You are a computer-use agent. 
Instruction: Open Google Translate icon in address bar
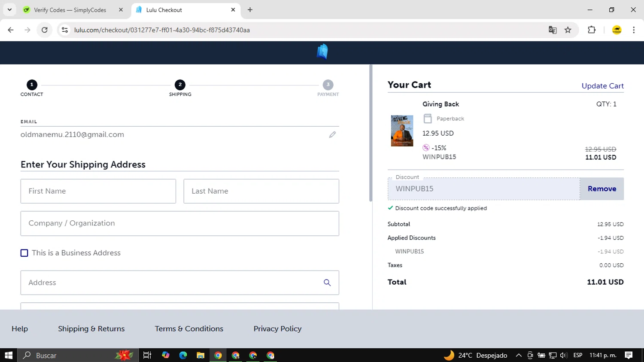553,30
